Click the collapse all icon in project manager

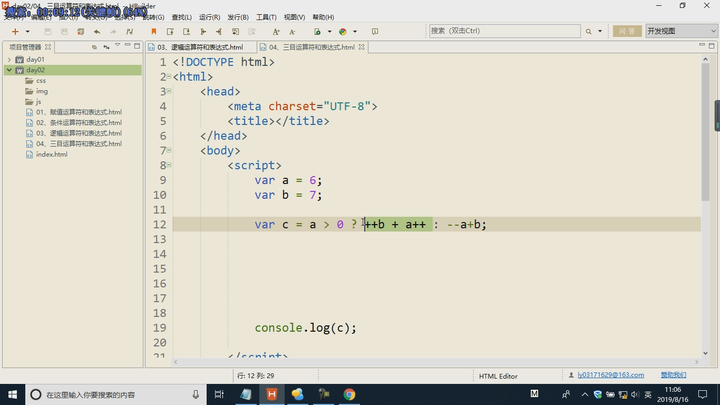tap(94, 47)
